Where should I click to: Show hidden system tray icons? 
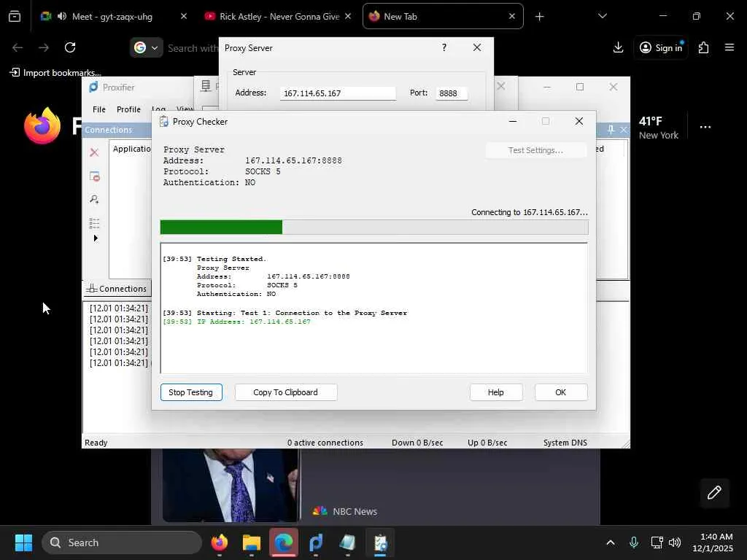(611, 542)
